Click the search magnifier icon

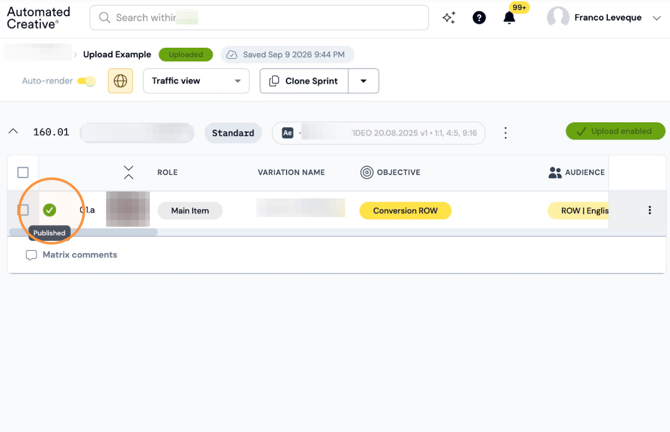coord(104,18)
